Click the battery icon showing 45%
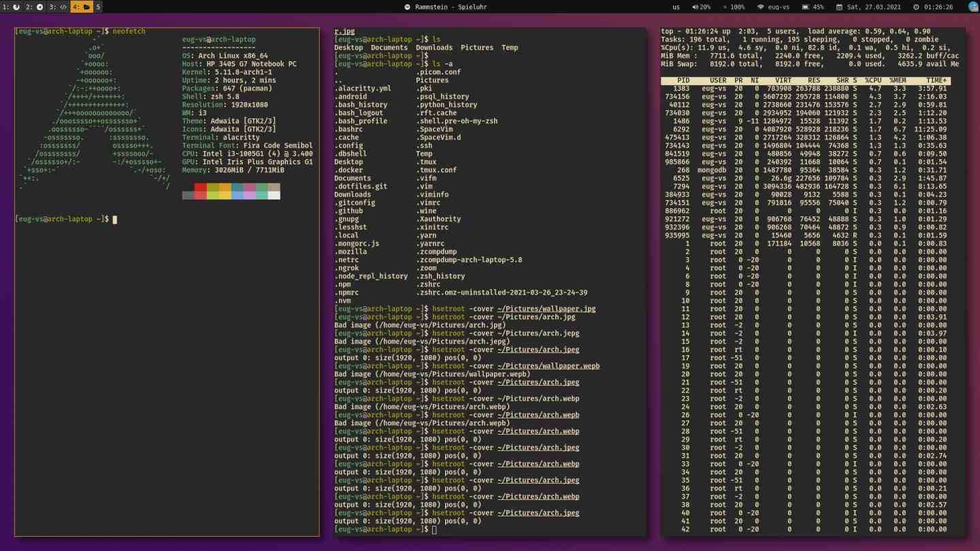Image resolution: width=980 pixels, height=551 pixels. (x=806, y=6)
